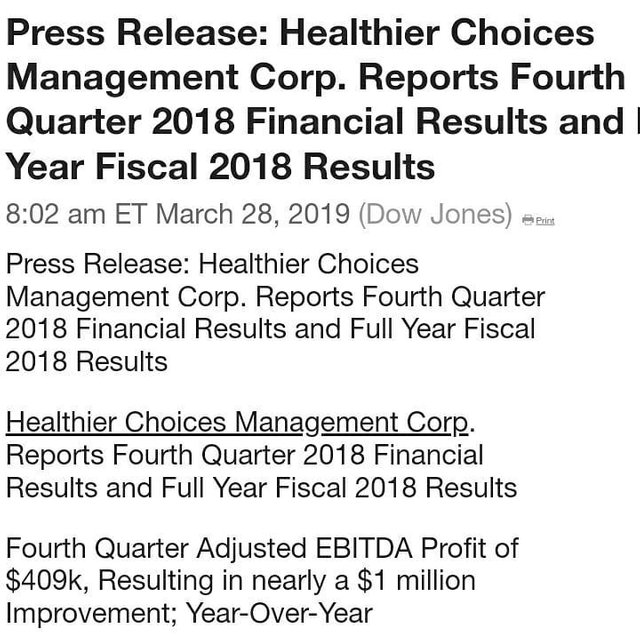Click 2018 Financial Results and Full Year Fiscal
The width and height of the screenshot is (640, 640).
pos(270,329)
